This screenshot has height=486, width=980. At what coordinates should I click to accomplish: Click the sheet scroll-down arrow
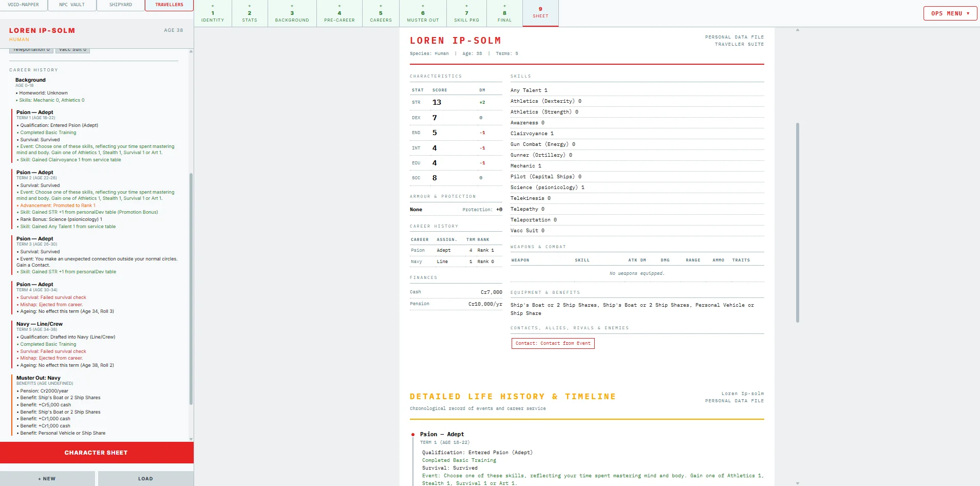click(798, 483)
